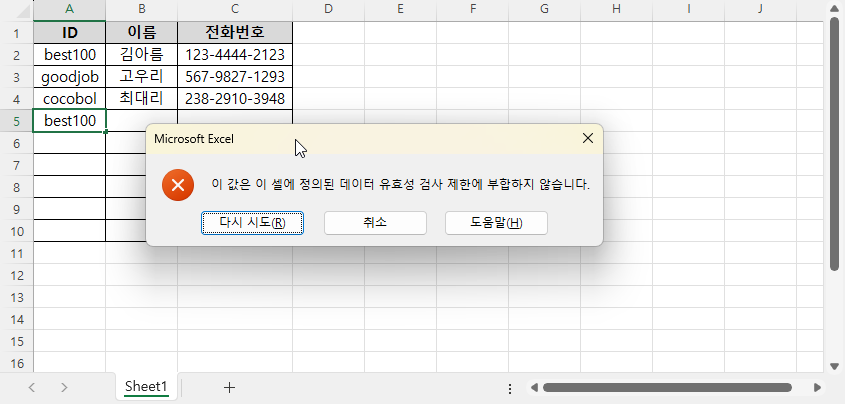
Task: Click the horizontal scrollbar thumb
Action: coord(667,387)
